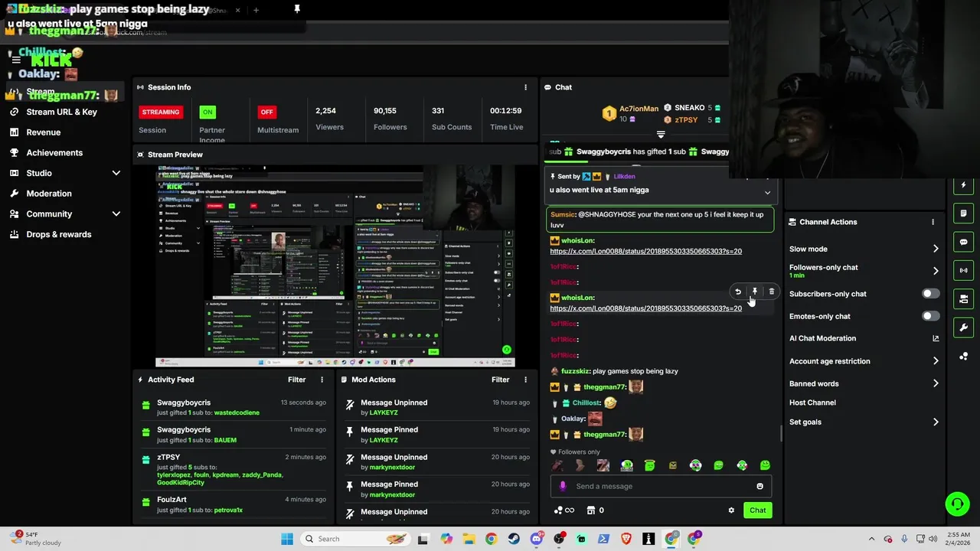Open the chat bubble icon in right rail
Viewport: 980px width, 551px height.
(x=963, y=242)
